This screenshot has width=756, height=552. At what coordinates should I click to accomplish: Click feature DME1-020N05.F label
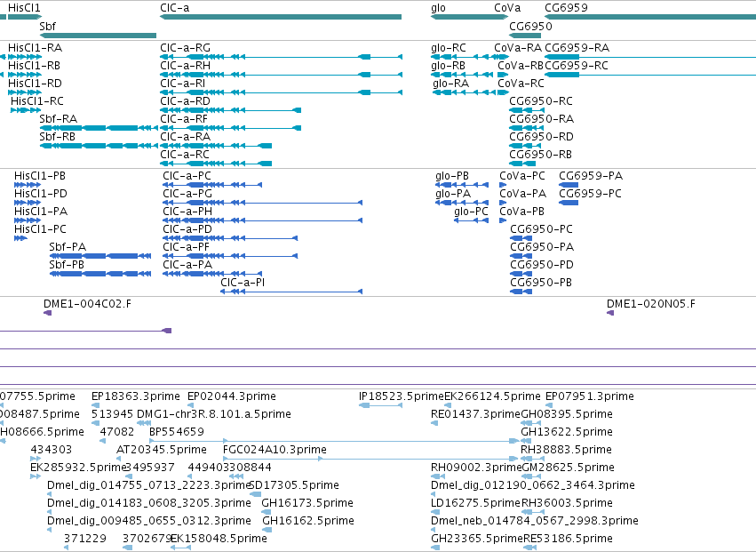coord(651,304)
